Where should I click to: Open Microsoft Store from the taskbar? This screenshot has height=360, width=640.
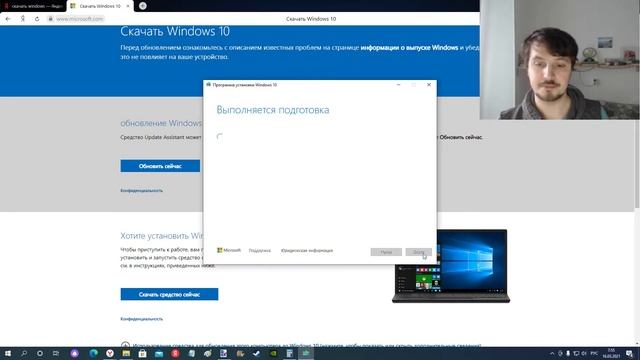click(x=142, y=353)
